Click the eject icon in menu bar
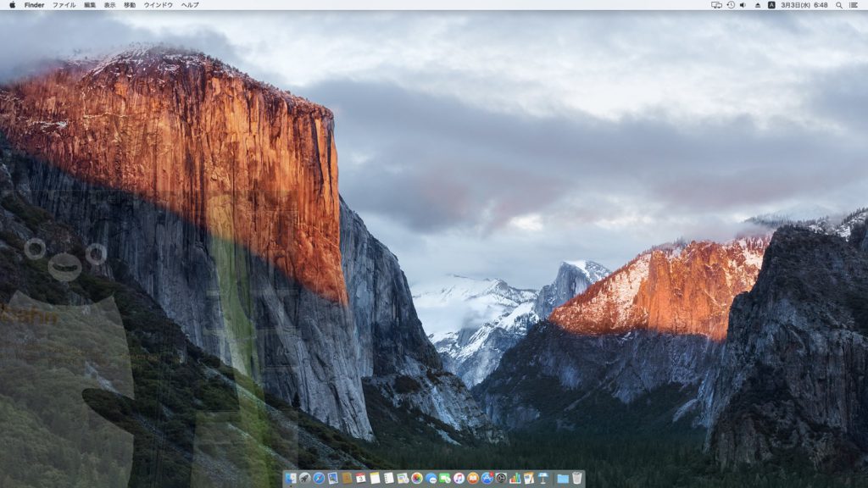 [758, 5]
